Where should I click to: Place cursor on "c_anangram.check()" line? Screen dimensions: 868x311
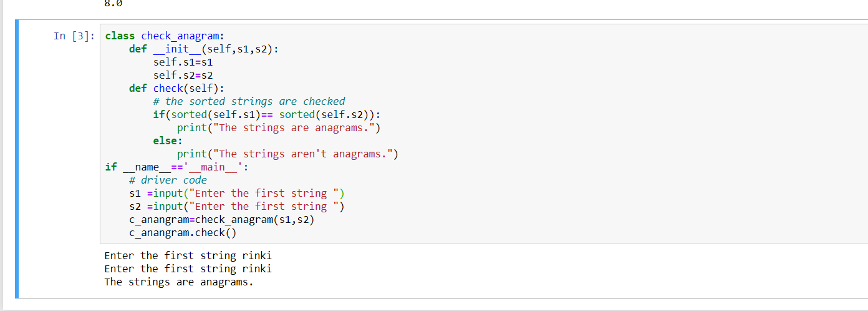(x=183, y=232)
